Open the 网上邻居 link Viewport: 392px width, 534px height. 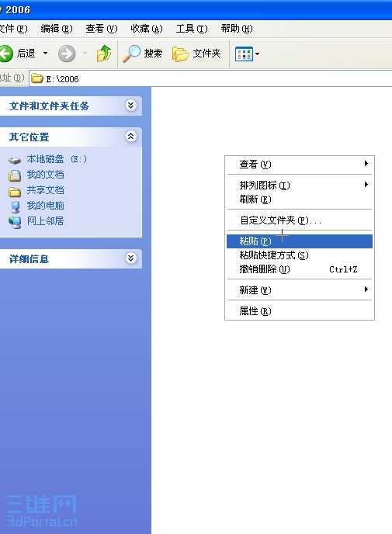[x=45, y=221]
